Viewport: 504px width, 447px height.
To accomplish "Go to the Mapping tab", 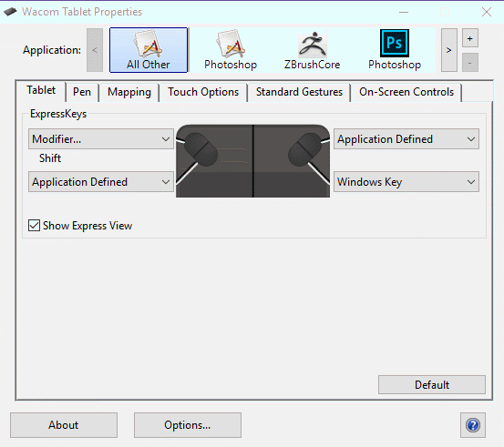I will [129, 92].
